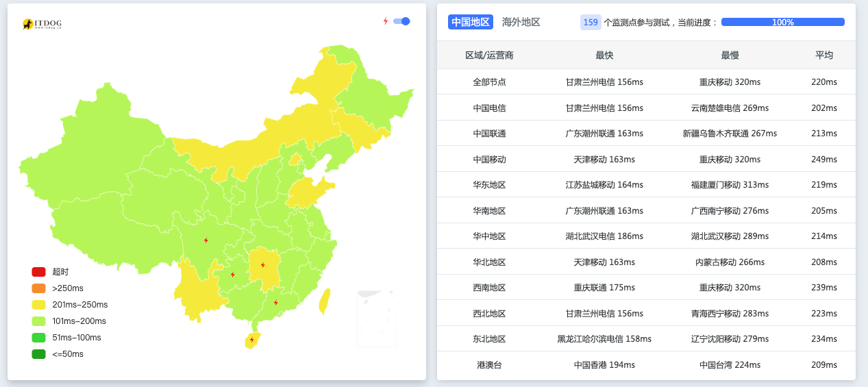Click the lightning marker on Sichuan province
868x387 pixels.
point(206,240)
